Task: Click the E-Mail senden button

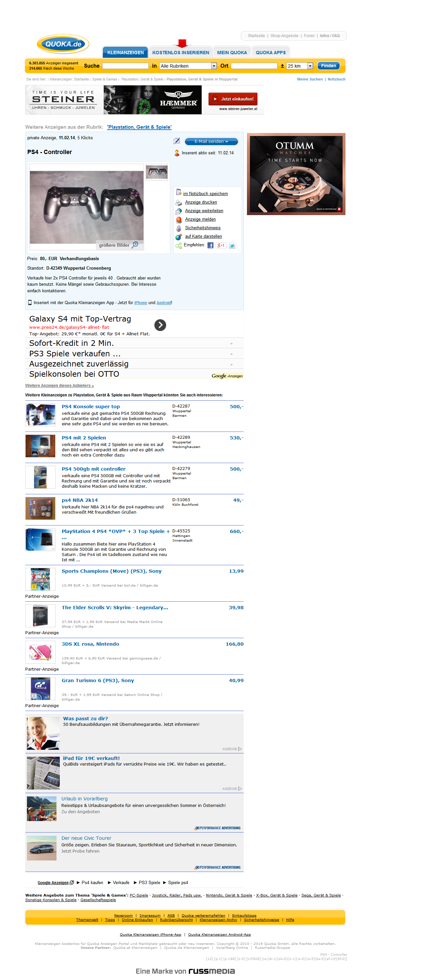Action: pyautogui.click(x=211, y=142)
